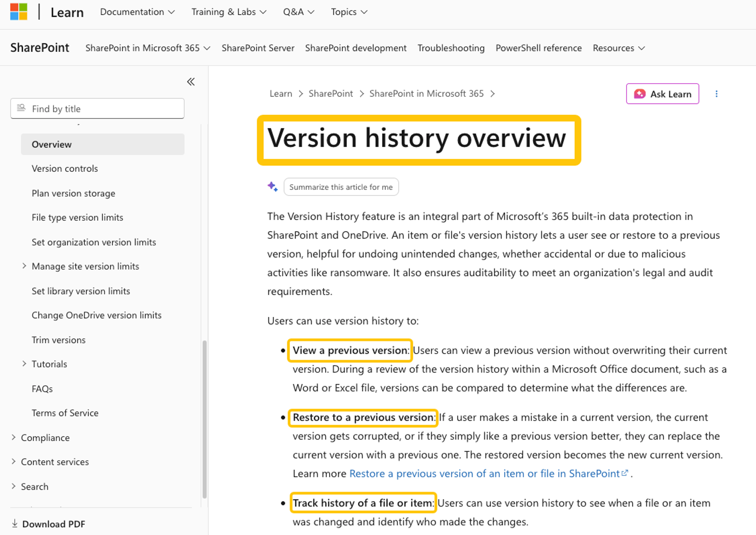Open the Q&A dropdown menu
This screenshot has width=756, height=535.
coord(299,12)
